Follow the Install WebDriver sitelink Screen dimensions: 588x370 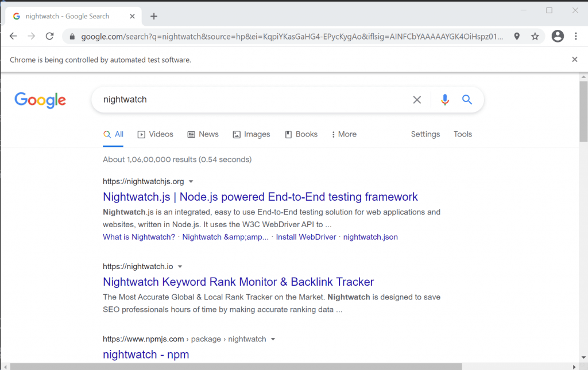(x=305, y=237)
